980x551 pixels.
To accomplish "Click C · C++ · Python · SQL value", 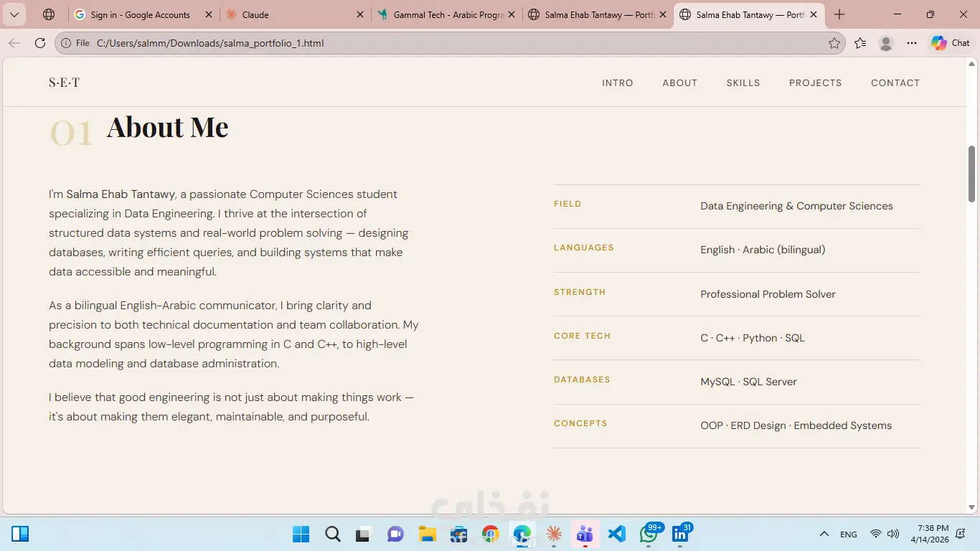I will point(753,338).
